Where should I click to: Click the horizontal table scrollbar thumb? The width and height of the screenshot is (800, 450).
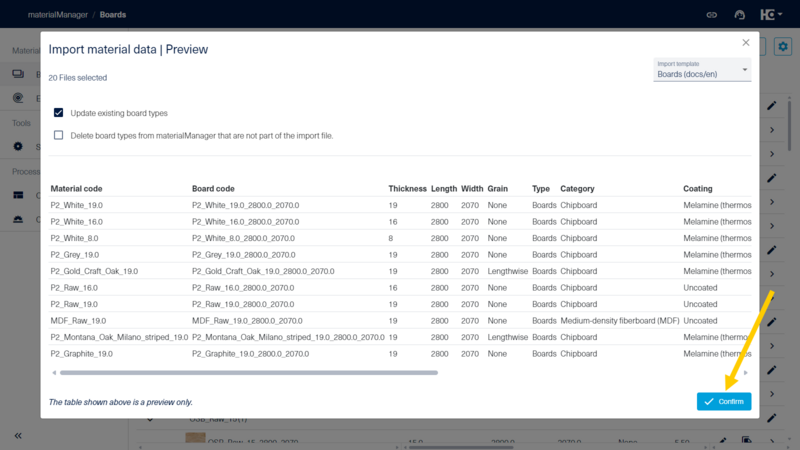pos(248,373)
